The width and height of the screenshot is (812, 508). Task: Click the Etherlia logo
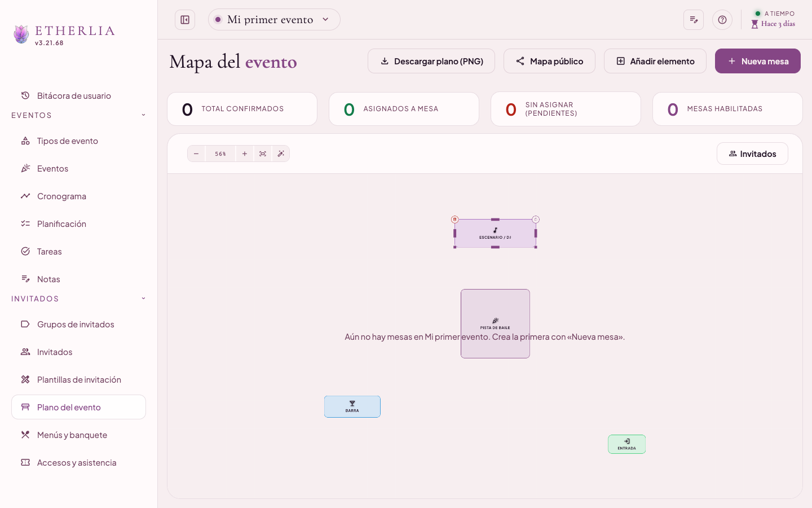click(64, 34)
